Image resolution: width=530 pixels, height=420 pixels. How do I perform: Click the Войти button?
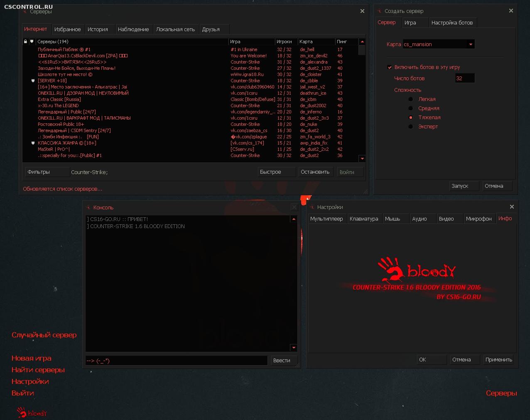click(350, 172)
